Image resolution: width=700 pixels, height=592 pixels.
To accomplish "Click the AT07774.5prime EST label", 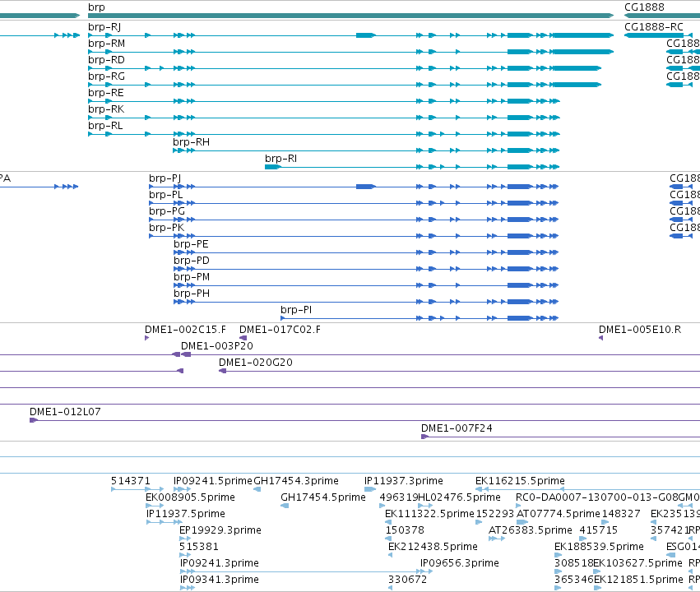I will (x=558, y=514).
